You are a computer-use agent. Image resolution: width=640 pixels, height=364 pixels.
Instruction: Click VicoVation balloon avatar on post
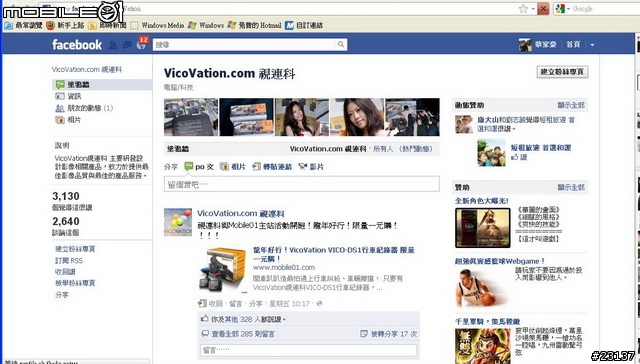coord(178,222)
